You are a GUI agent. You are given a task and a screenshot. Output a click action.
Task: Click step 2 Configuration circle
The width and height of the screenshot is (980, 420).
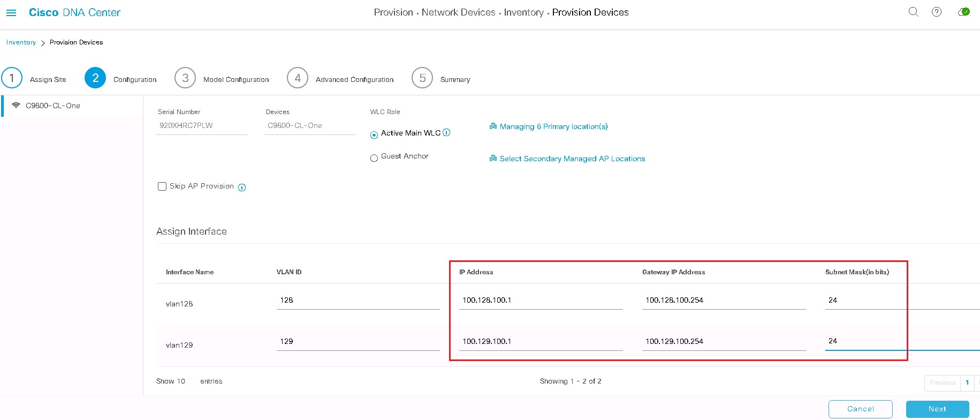click(95, 78)
